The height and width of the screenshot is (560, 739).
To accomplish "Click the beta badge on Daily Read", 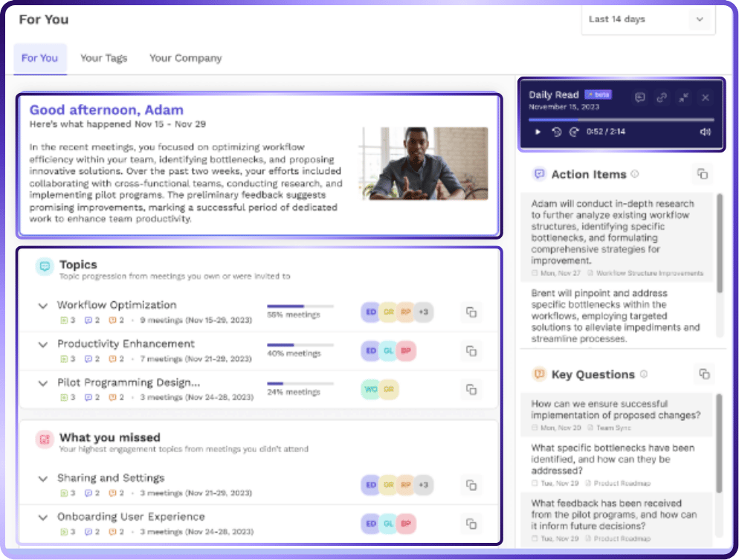I will pos(598,94).
